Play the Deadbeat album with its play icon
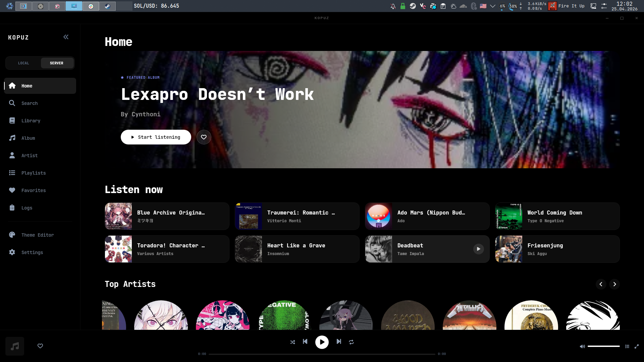This screenshot has width=644, height=362. 479,249
